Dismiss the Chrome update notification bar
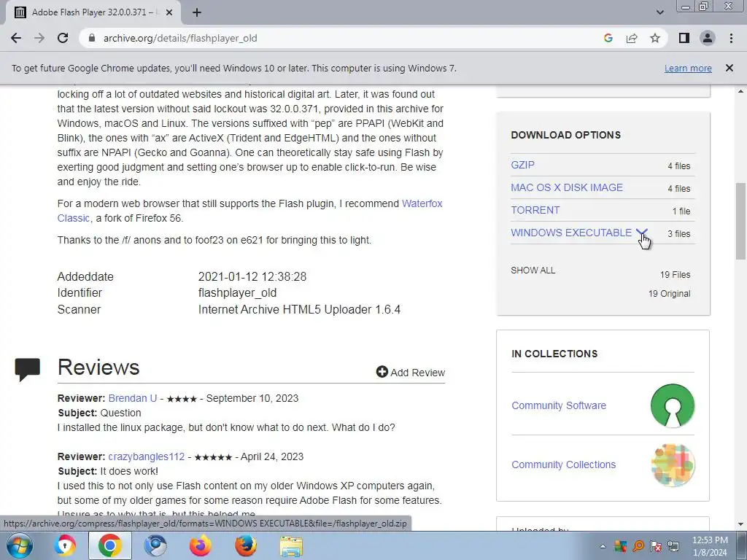The image size is (747, 560). 729,68
